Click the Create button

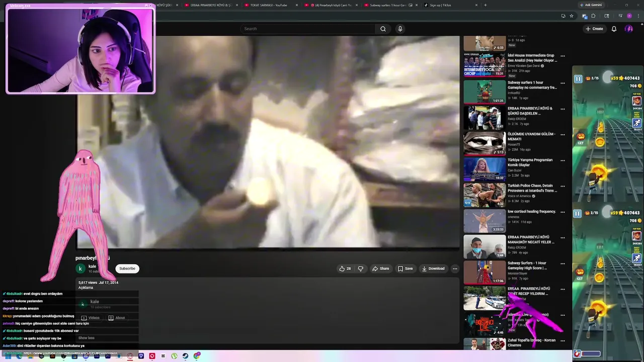coord(594,29)
